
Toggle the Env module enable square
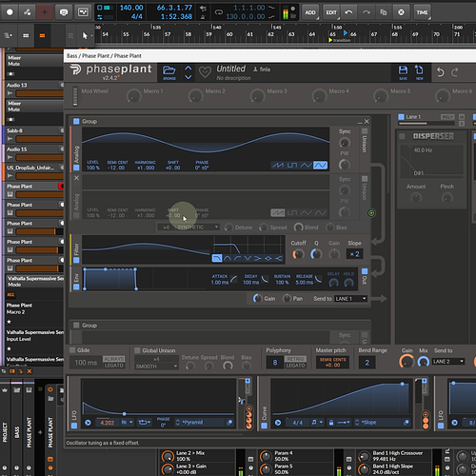(76, 287)
